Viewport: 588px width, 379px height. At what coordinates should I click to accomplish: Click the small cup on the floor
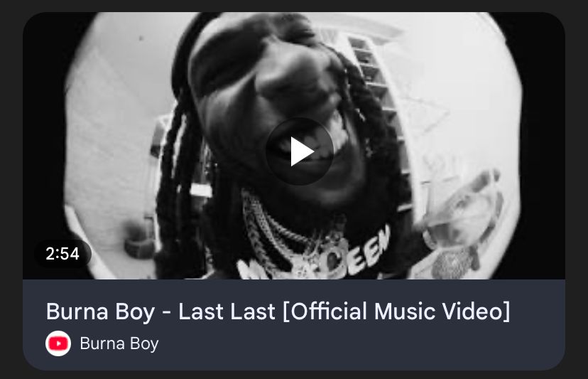[x=139, y=240]
